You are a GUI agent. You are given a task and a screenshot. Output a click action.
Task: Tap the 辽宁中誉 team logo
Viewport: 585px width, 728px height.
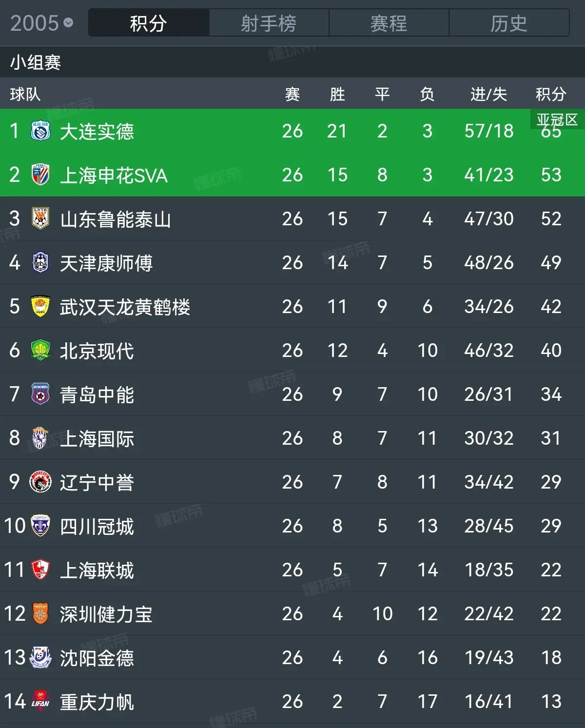40,482
